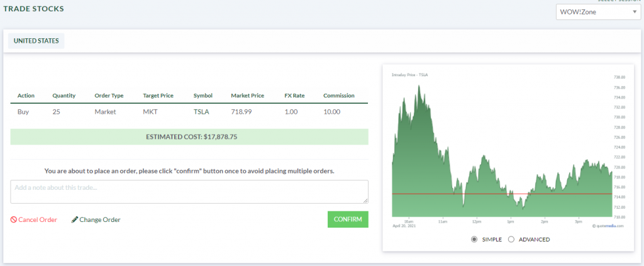The height and width of the screenshot is (266, 644).
Task: Click the Commission column header
Action: point(339,95)
